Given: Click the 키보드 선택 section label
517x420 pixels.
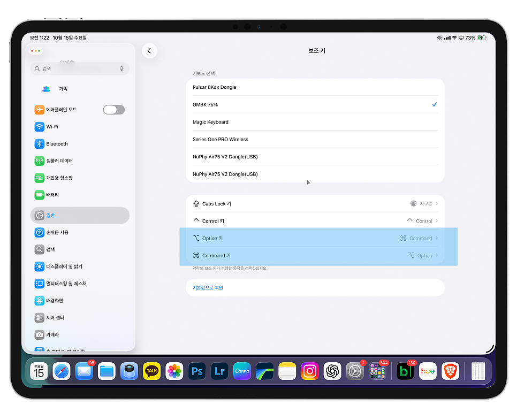Looking at the screenshot, I should (x=204, y=73).
